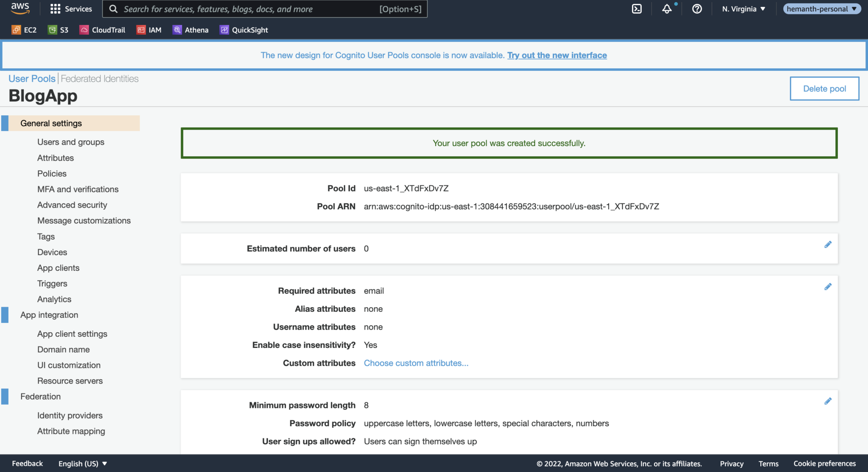
Task: Follow the Choose custom attributes link
Action: [416, 363]
